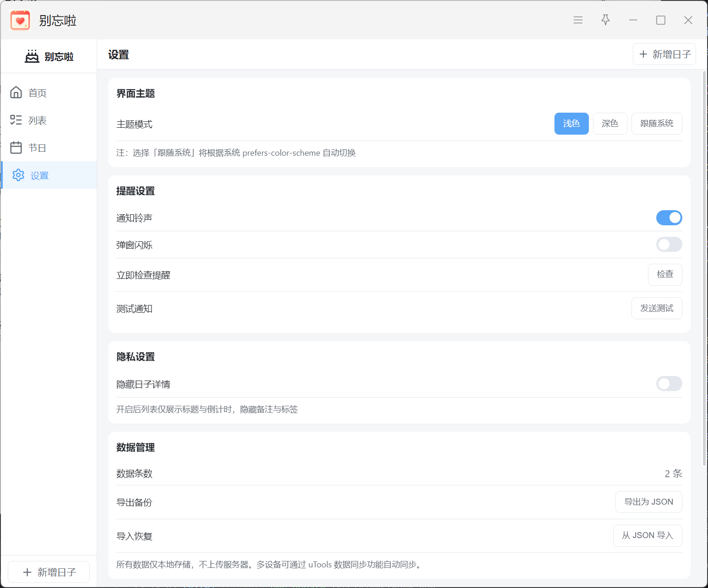Viewport: 708px width, 588px height.
Task: Turn off the 通知铃声 switch
Action: pos(669,218)
